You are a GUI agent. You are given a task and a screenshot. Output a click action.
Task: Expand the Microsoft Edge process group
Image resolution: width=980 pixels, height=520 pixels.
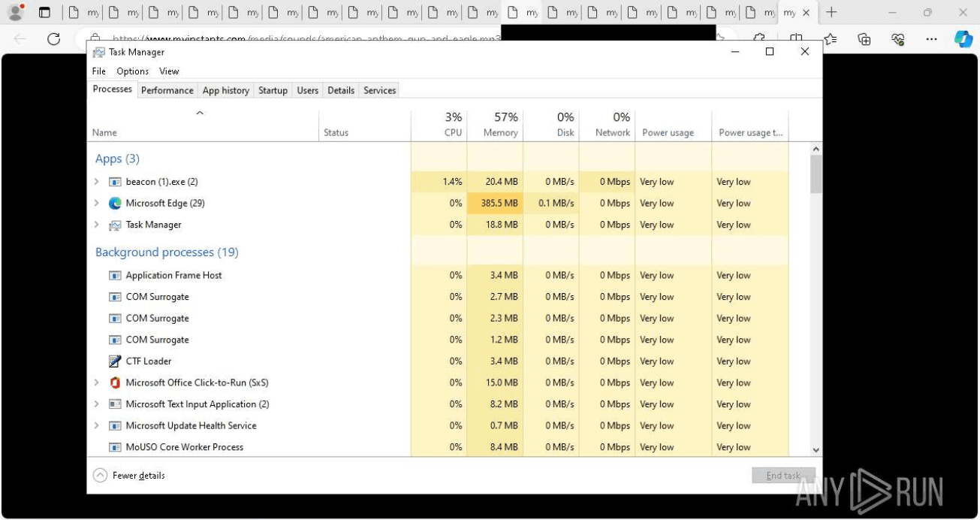coord(96,203)
